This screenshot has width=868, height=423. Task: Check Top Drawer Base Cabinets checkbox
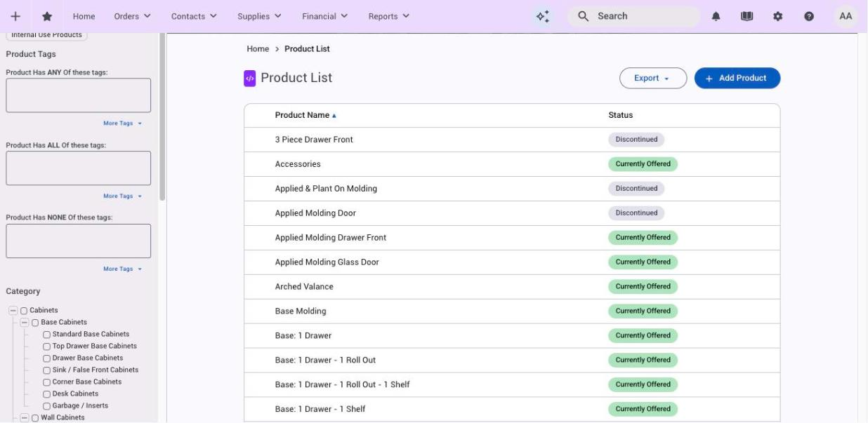[47, 347]
